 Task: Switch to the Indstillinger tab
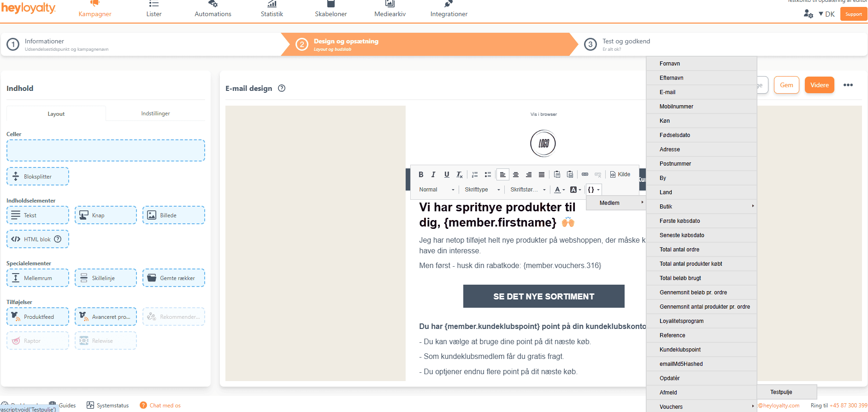coord(155,113)
